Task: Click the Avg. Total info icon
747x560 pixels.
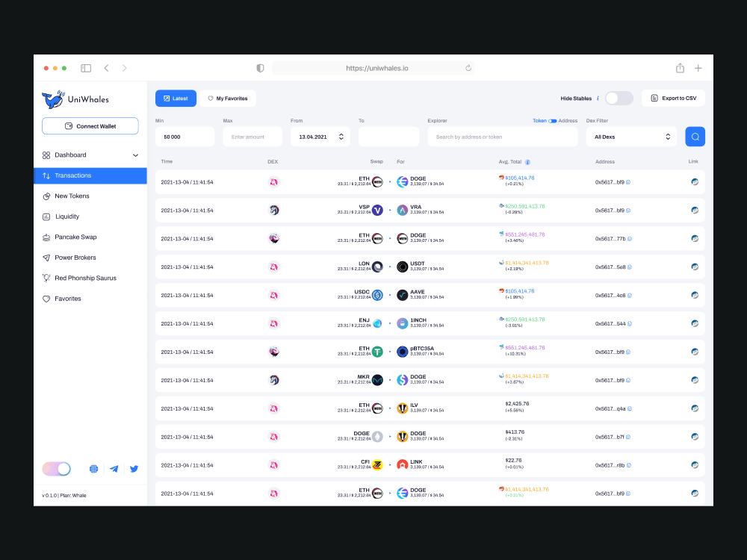Action: pyautogui.click(x=527, y=162)
